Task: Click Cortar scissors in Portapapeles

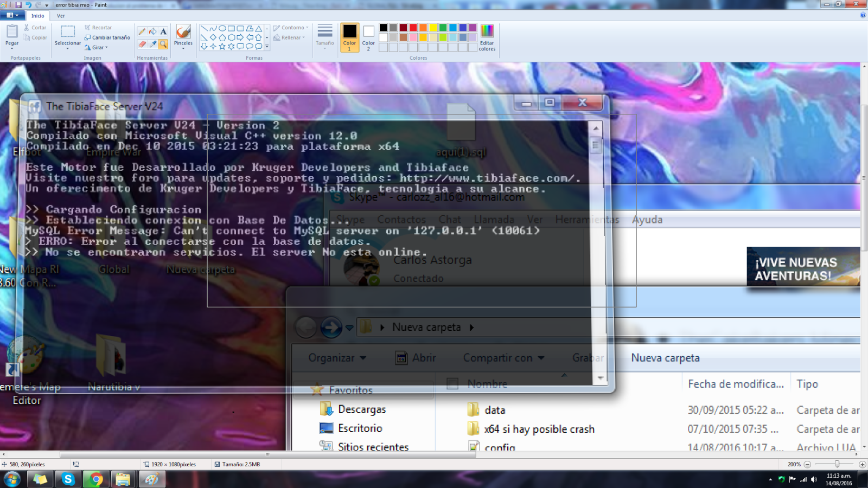Action: (35, 28)
